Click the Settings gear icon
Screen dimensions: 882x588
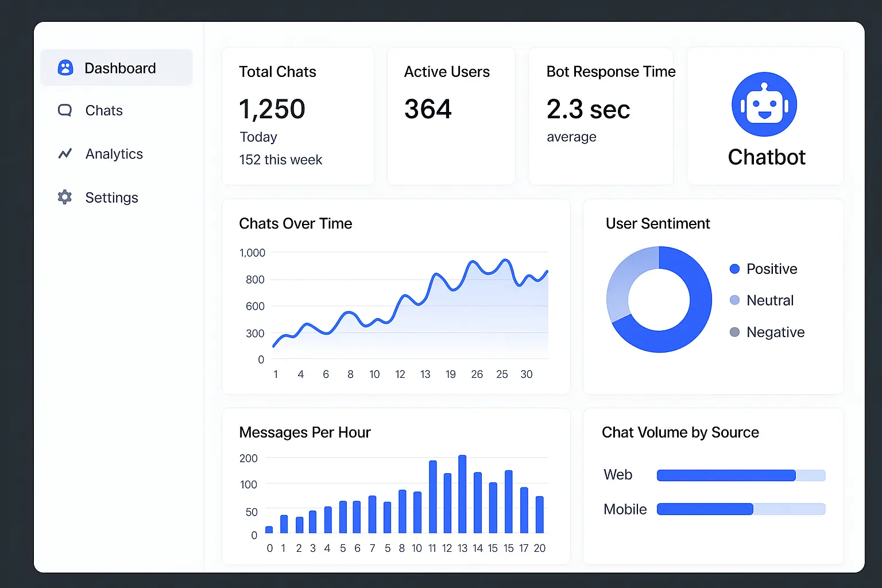point(65,197)
